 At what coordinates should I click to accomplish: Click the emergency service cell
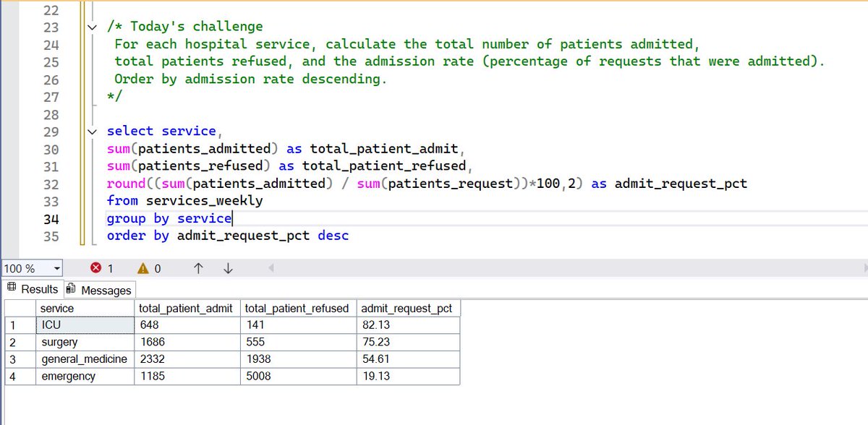point(86,377)
